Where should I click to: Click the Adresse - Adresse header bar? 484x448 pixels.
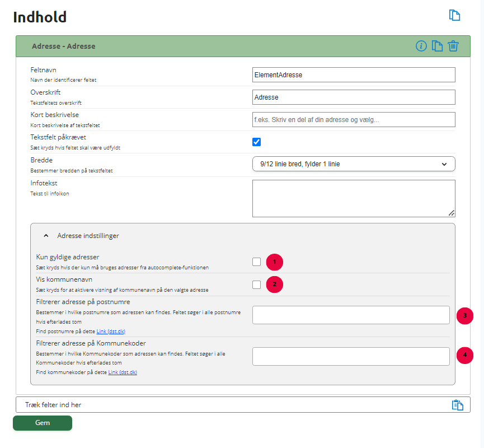click(243, 46)
